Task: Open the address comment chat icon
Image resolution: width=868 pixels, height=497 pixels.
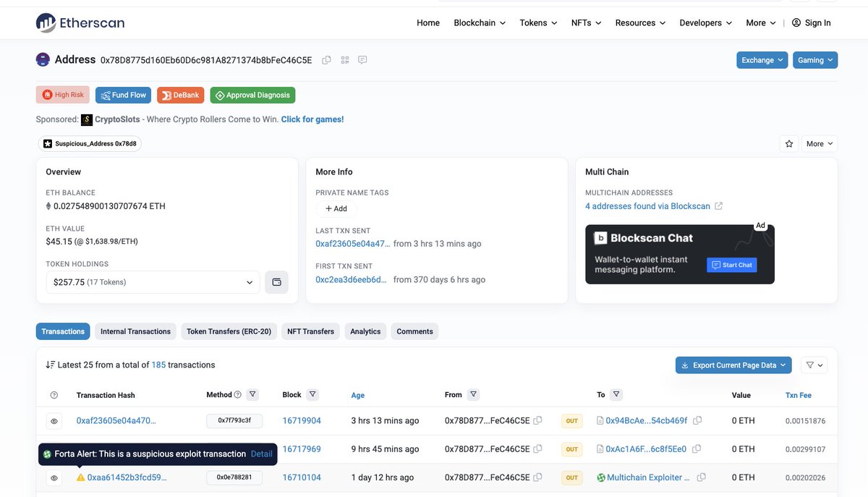Action: (x=363, y=60)
